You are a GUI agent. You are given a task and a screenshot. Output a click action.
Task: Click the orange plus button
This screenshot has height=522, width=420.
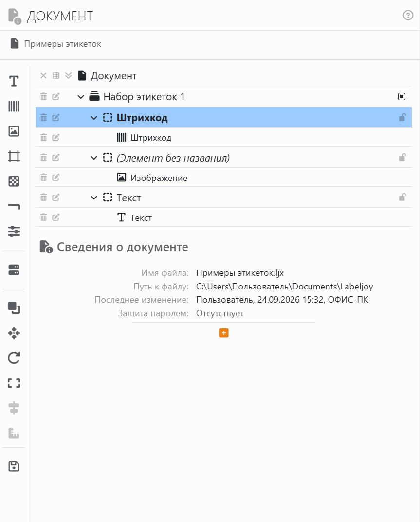[x=224, y=333]
